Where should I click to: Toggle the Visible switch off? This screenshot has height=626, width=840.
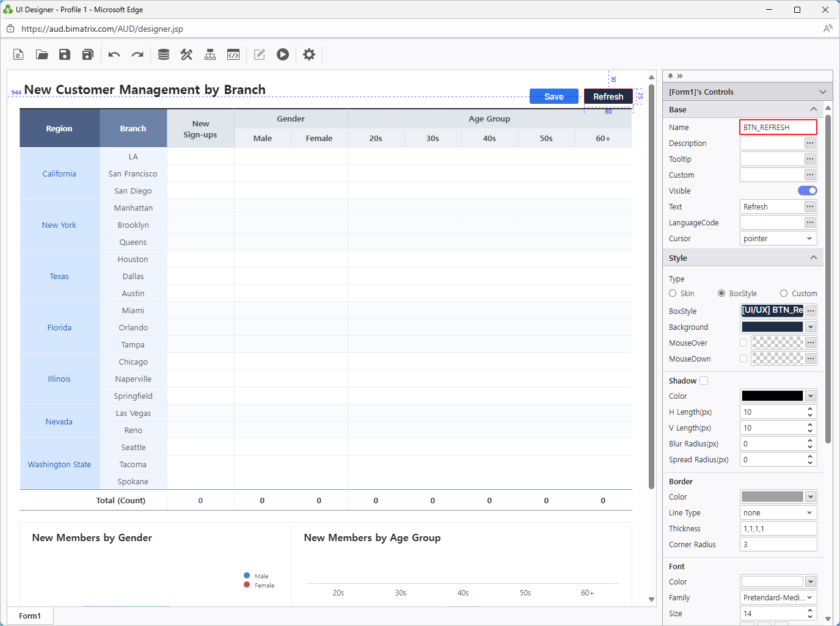(807, 191)
